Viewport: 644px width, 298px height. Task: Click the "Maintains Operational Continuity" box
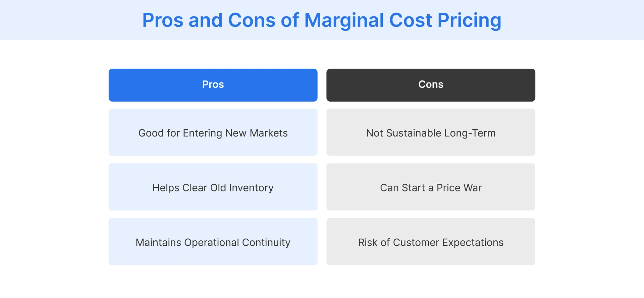pos(213,241)
